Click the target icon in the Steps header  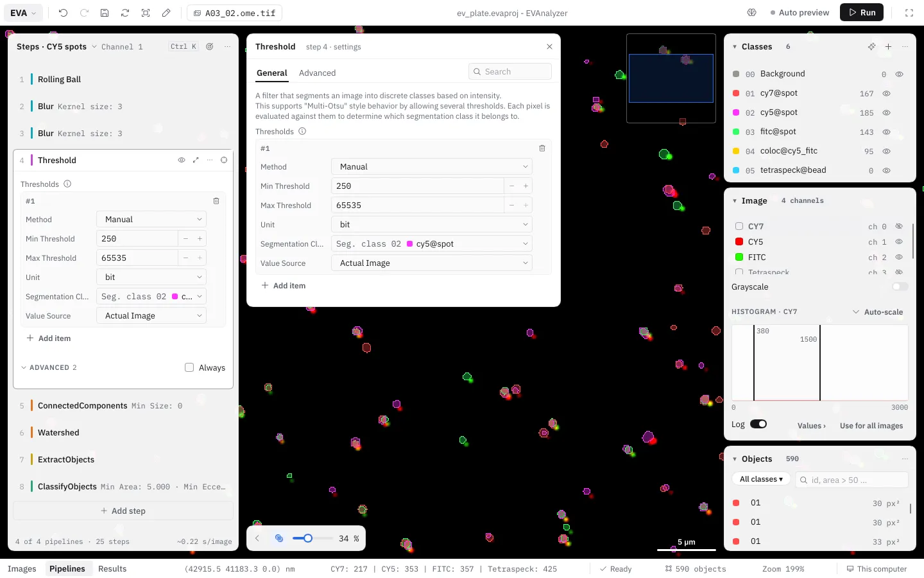210,46
